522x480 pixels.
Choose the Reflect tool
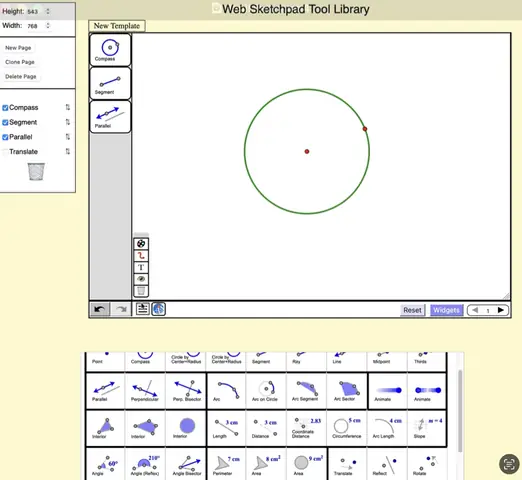387,464
